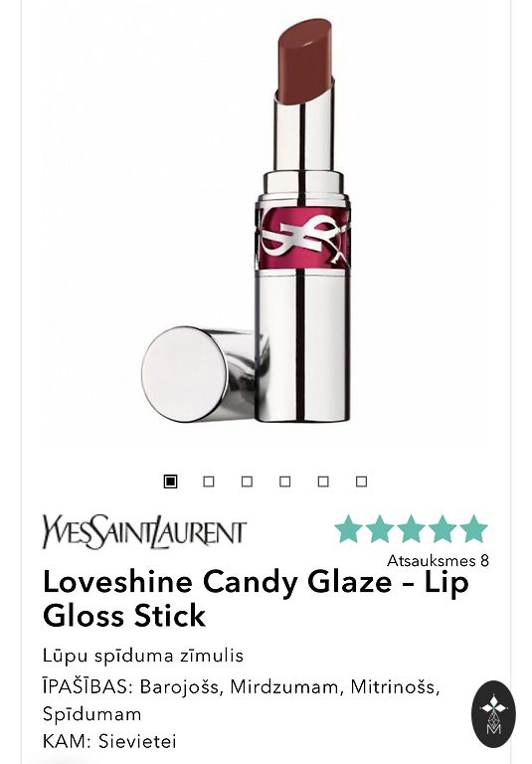Click the Loveshine Candy Glaze product title
This screenshot has height=764, width=532.
(x=256, y=598)
